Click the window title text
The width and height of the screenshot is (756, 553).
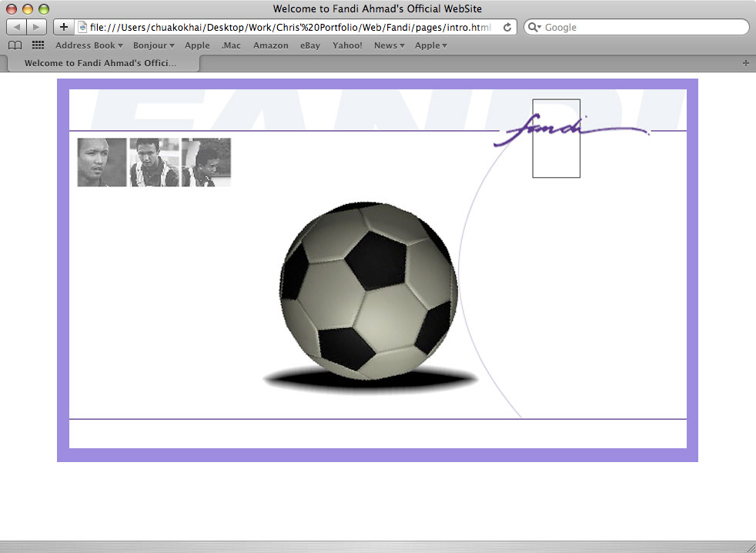coord(377,8)
